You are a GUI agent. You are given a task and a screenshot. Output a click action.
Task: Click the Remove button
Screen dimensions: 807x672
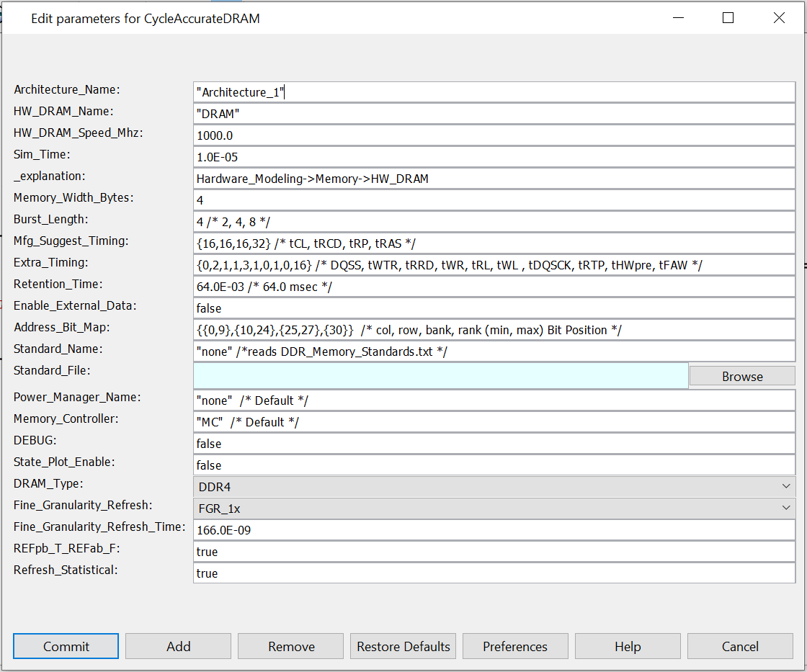click(x=291, y=646)
